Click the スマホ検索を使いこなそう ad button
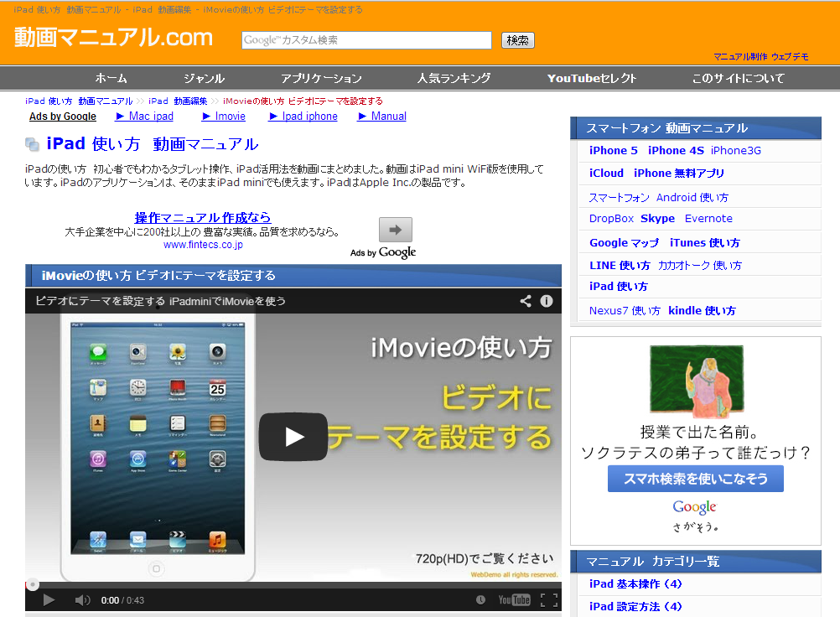 [695, 479]
